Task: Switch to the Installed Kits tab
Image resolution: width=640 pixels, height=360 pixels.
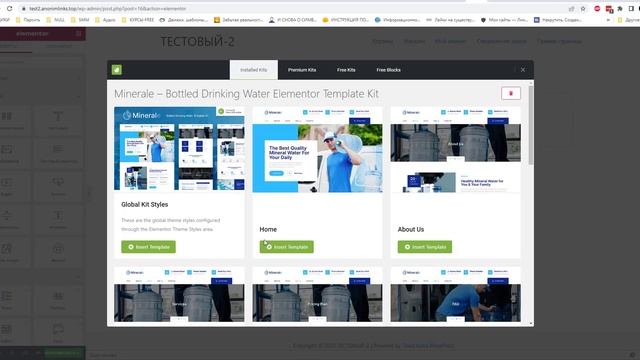Action: pos(253,70)
